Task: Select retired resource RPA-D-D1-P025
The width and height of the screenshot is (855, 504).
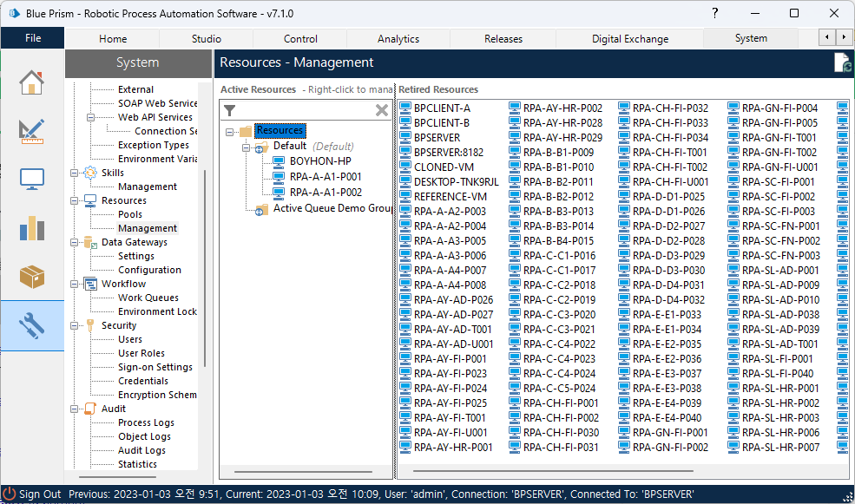Action: pyautogui.click(x=668, y=197)
